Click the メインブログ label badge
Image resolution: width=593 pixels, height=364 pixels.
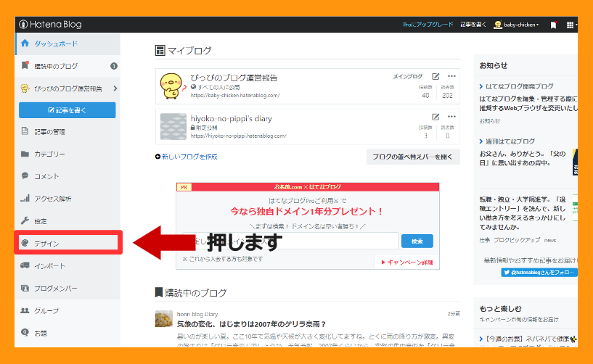click(x=408, y=76)
